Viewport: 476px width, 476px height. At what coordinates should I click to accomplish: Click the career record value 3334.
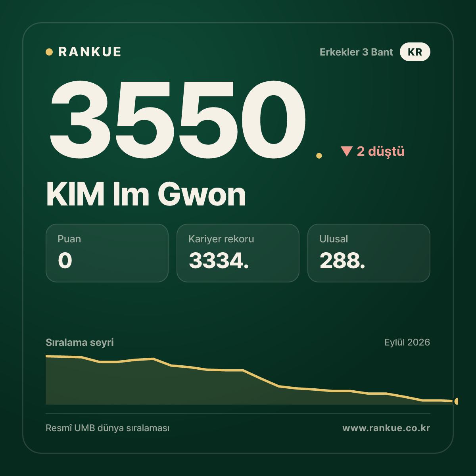click(219, 261)
